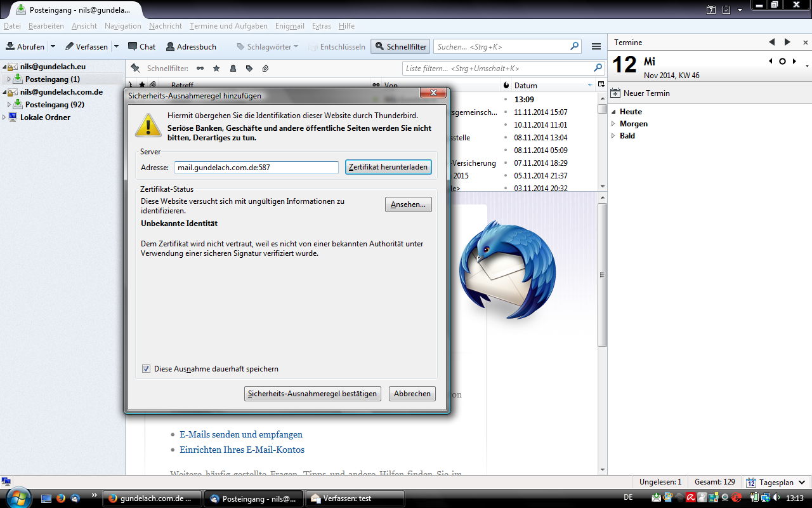Click the Ansehen... certificate button
812x508 pixels.
pos(408,204)
